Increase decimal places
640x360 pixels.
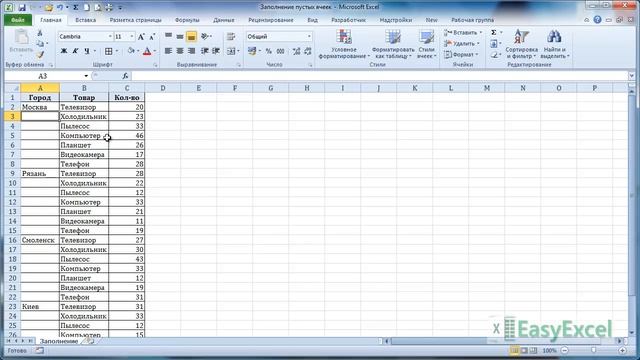pyautogui.click(x=296, y=51)
